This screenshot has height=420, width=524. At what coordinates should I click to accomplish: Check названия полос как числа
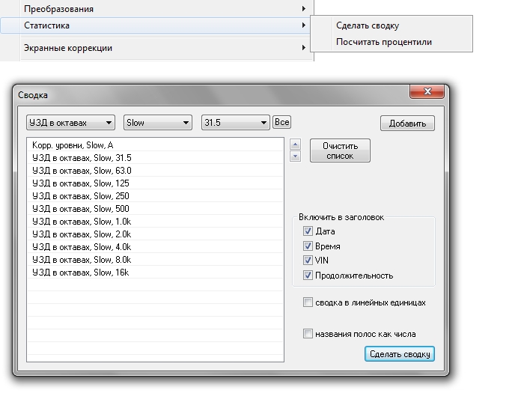(x=308, y=335)
